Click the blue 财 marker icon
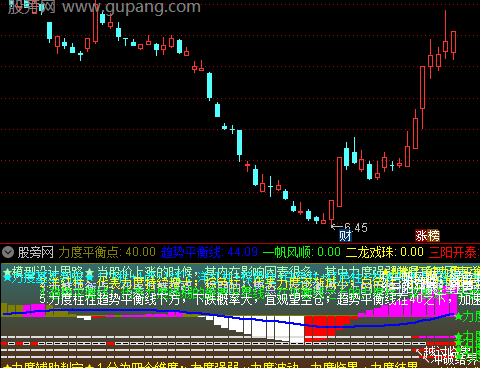480x368 pixels. (x=345, y=236)
